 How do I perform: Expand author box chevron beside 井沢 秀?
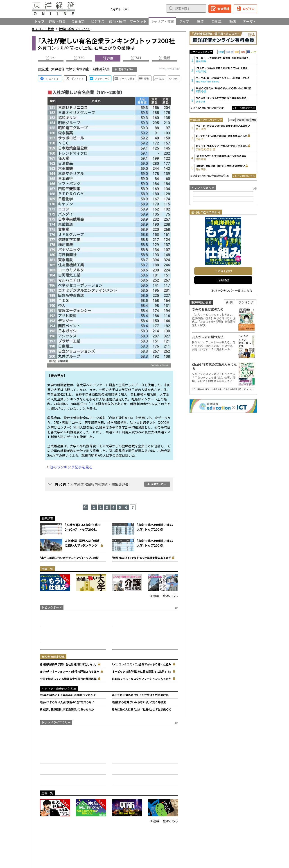tap(50, 484)
